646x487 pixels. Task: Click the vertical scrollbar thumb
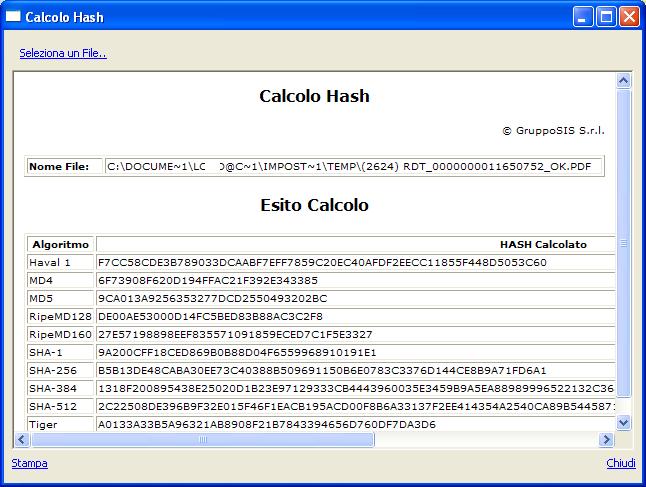click(x=624, y=243)
